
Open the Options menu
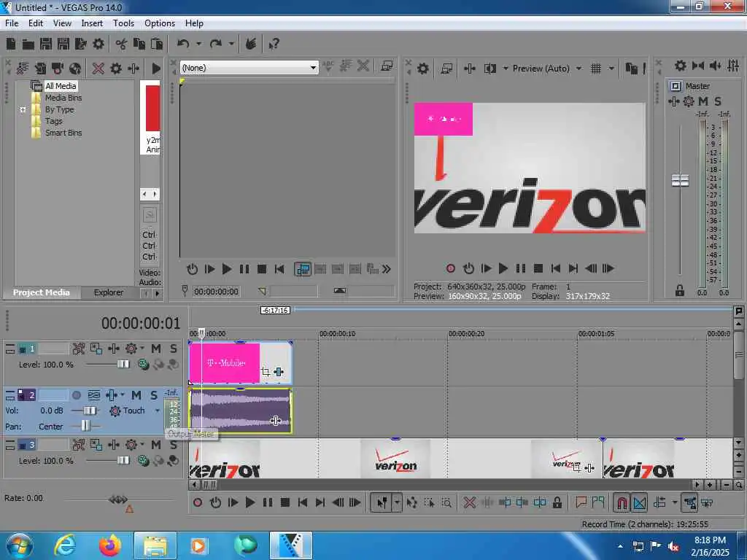pyautogui.click(x=160, y=23)
